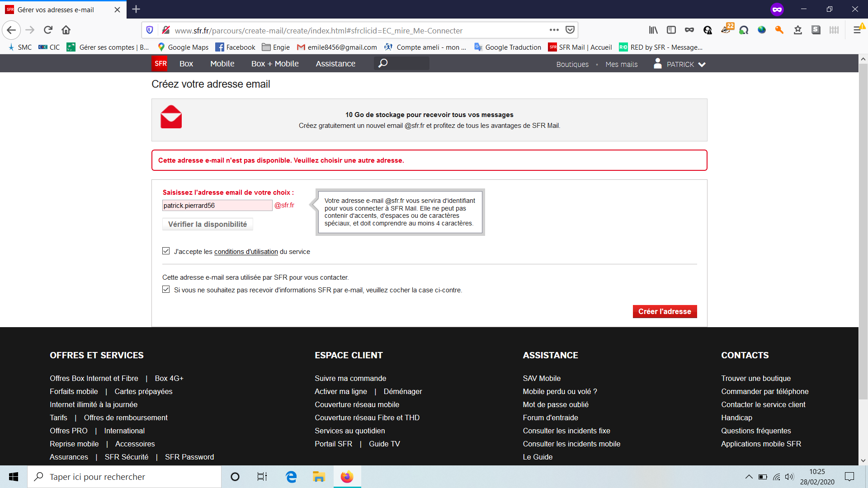Reload the page with refresh icon
868x488 pixels.
tap(48, 30)
